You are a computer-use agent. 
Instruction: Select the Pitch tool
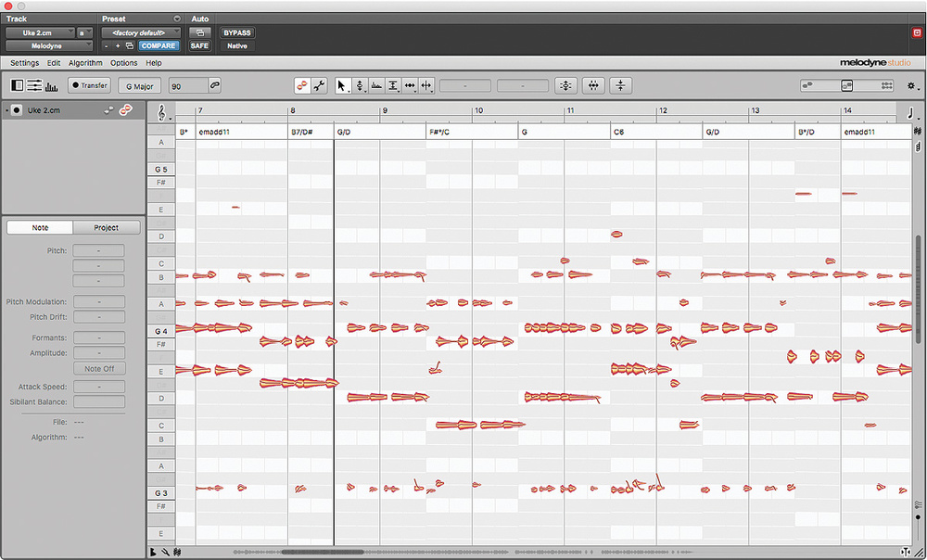[359, 85]
